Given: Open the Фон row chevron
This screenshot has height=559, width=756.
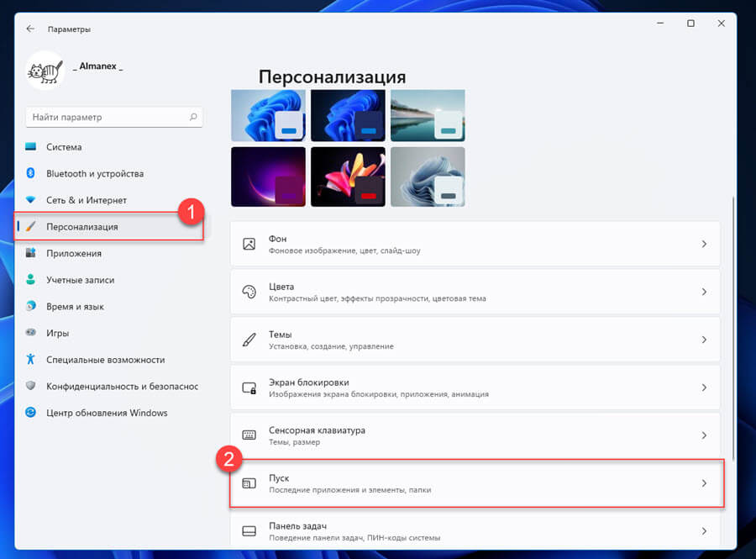Looking at the screenshot, I should pos(704,244).
